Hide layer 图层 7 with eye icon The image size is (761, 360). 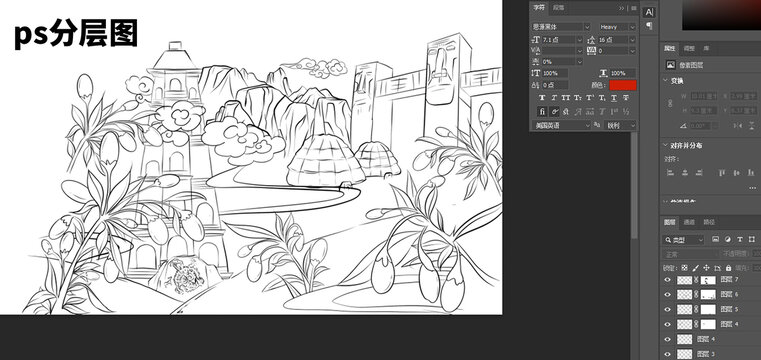coord(667,279)
